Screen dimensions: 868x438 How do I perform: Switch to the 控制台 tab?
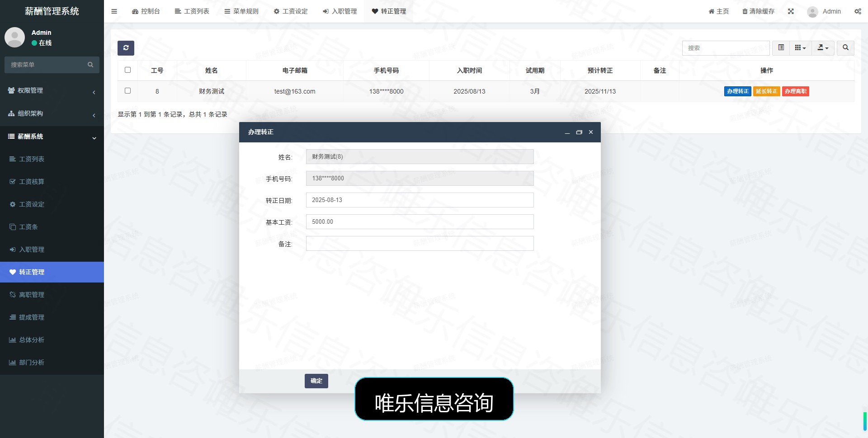click(x=146, y=11)
